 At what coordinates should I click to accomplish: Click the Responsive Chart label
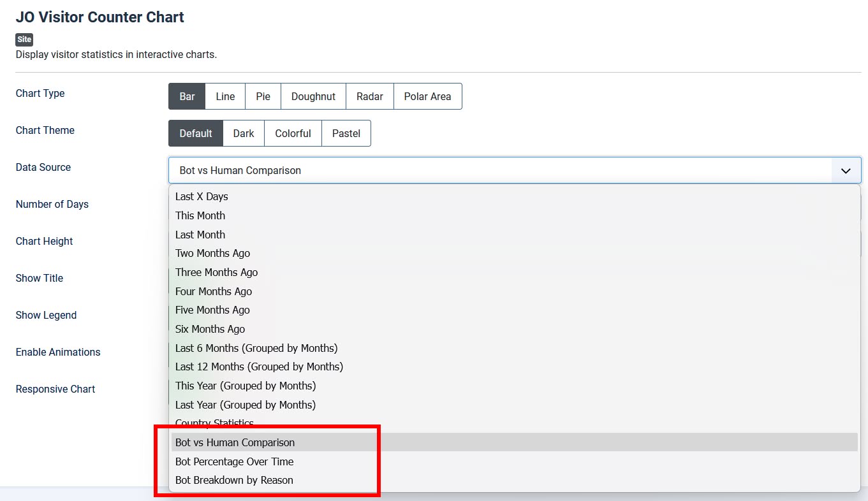coord(55,389)
